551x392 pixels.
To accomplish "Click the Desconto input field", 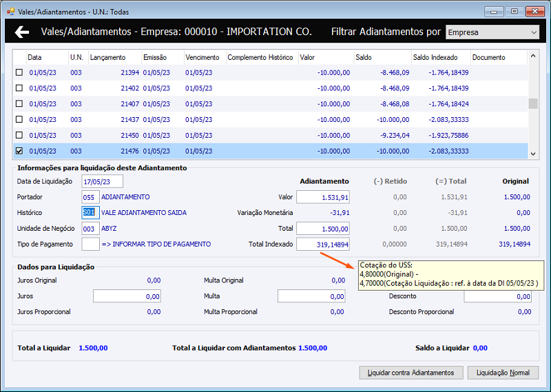I will coord(497,297).
